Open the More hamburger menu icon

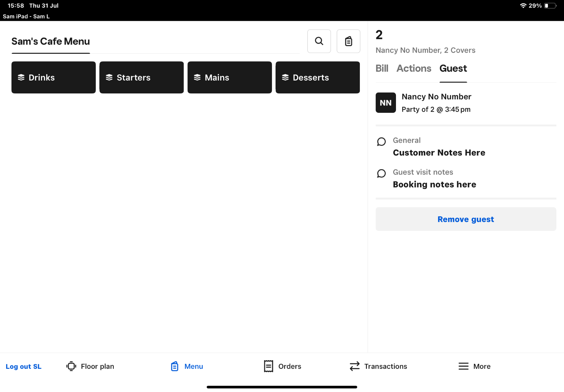pyautogui.click(x=463, y=366)
